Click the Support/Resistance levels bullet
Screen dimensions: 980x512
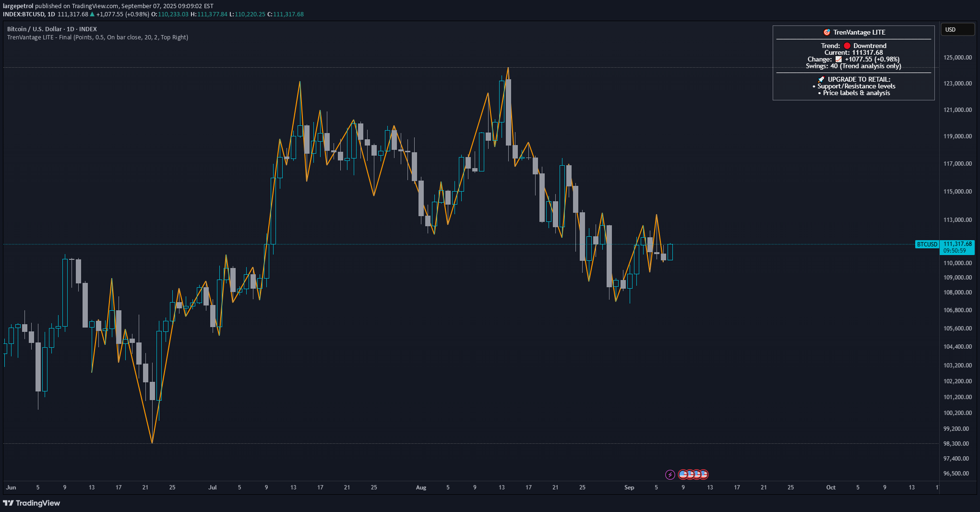tap(854, 86)
